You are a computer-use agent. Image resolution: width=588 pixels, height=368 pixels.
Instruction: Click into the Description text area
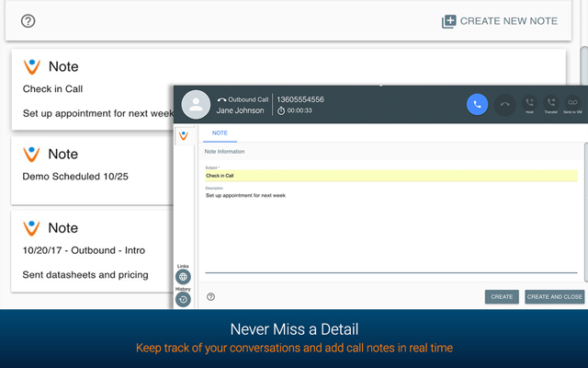point(390,230)
